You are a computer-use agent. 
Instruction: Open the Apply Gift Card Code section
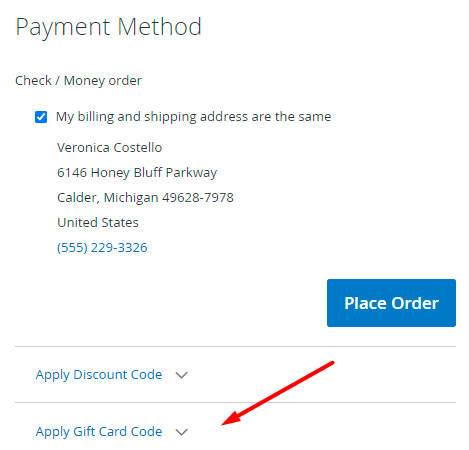99,432
